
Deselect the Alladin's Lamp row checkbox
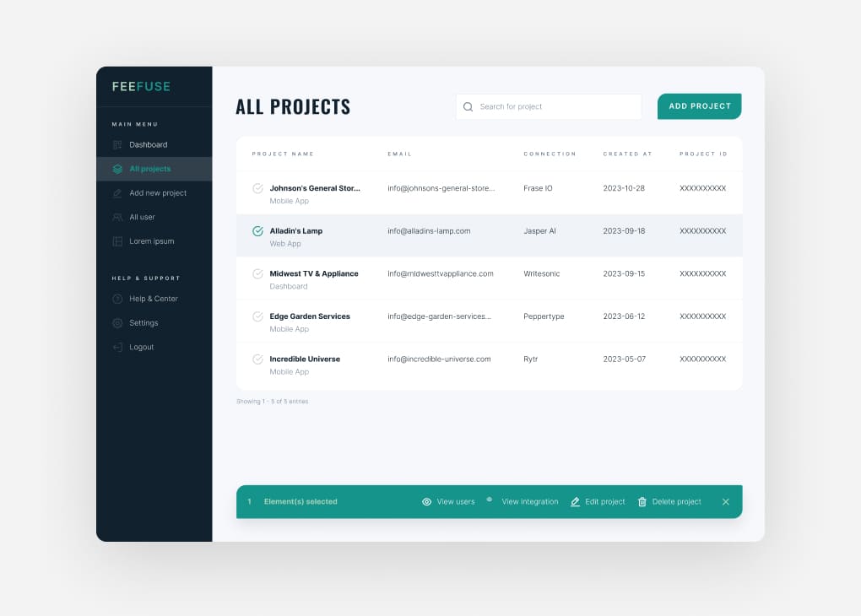[x=257, y=231]
